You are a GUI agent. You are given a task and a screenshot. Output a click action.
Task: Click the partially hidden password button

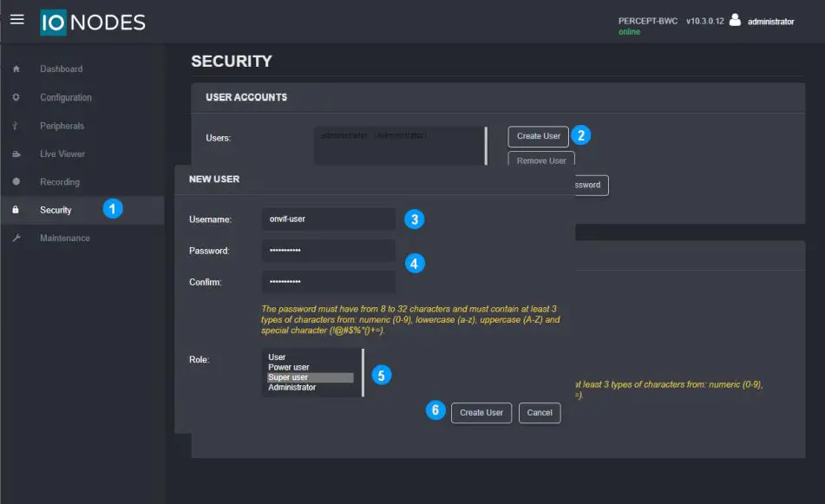point(592,185)
